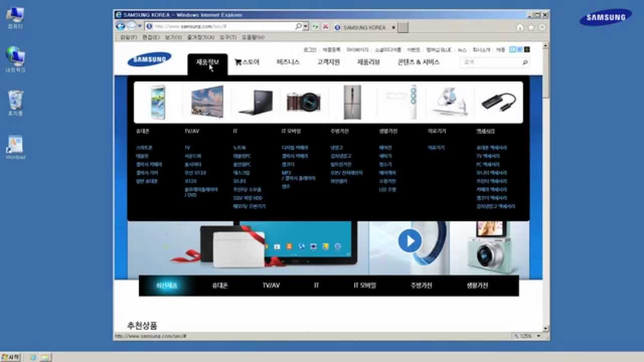The image size is (644, 362).
Task: Click the green refresh arrows button
Action: (x=315, y=27)
